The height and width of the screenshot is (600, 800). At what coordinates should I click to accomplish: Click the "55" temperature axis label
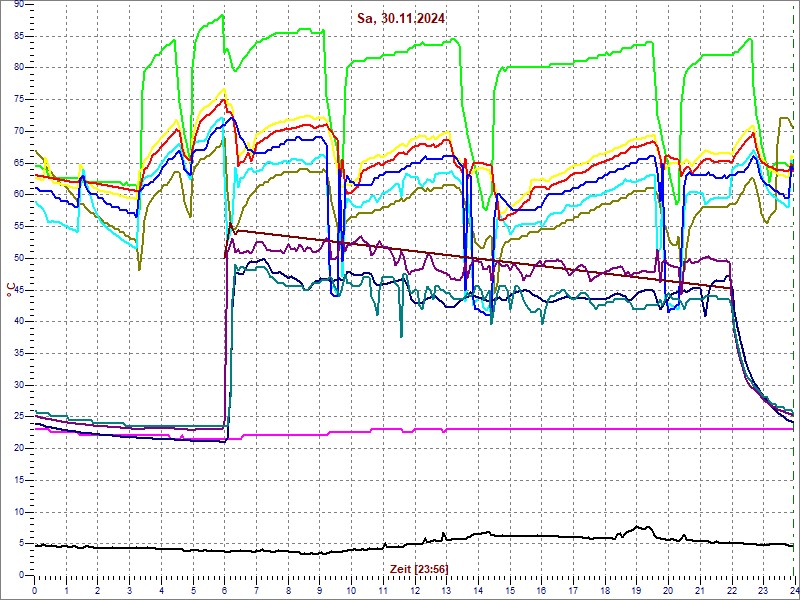coord(19,227)
